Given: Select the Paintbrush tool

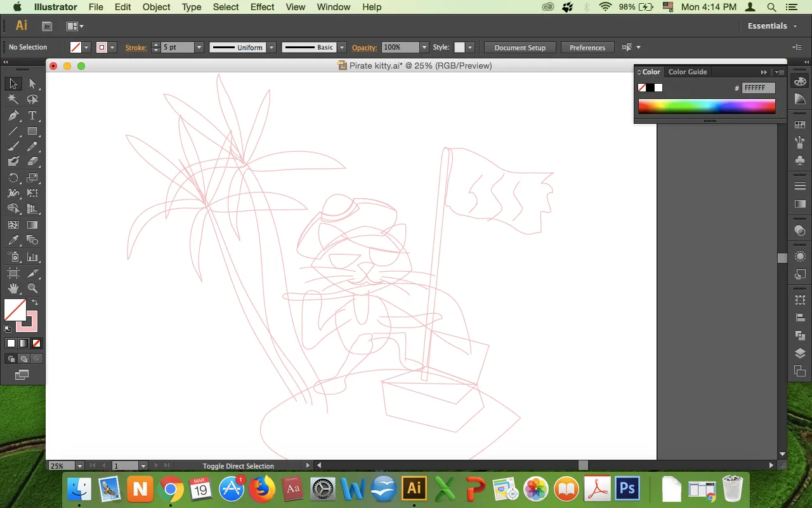Looking at the screenshot, I should coord(13,147).
